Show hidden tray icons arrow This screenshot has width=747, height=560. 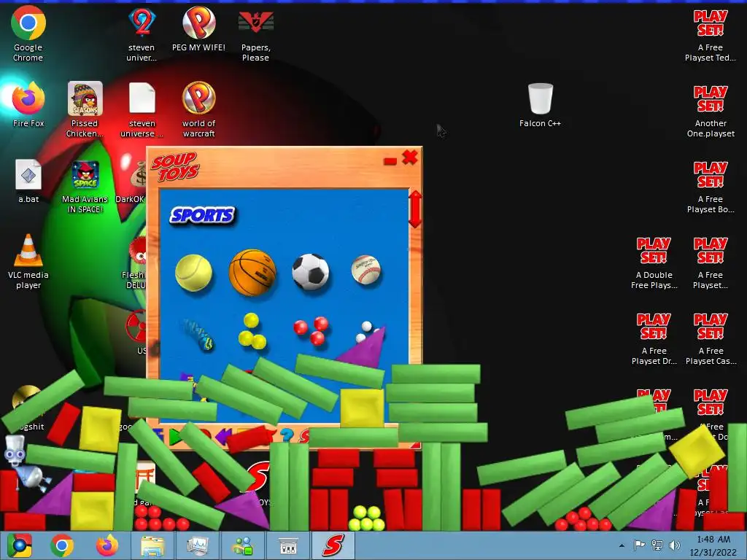(622, 545)
